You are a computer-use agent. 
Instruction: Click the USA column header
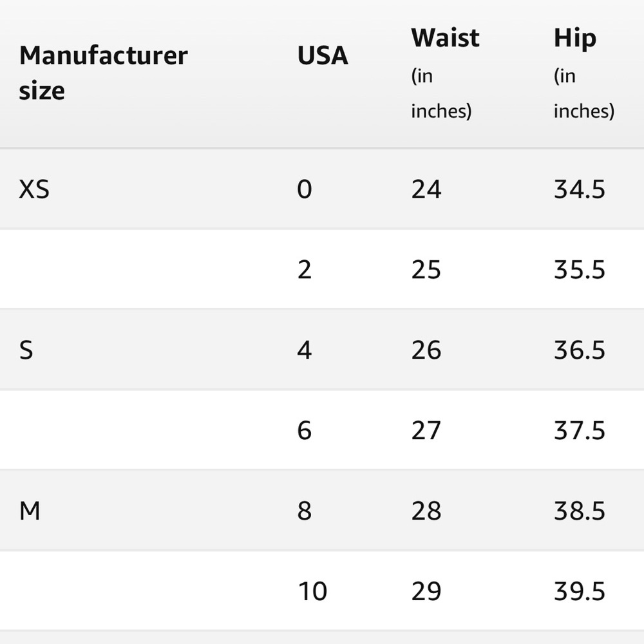pyautogui.click(x=323, y=55)
